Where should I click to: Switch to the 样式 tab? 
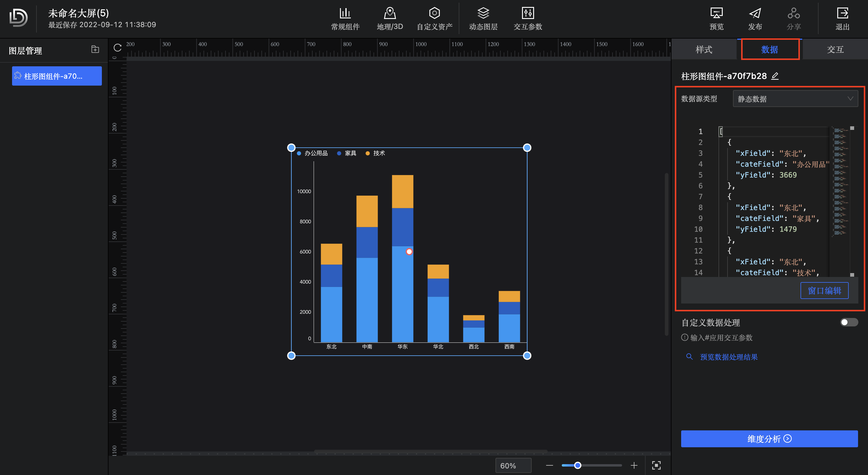tap(704, 49)
